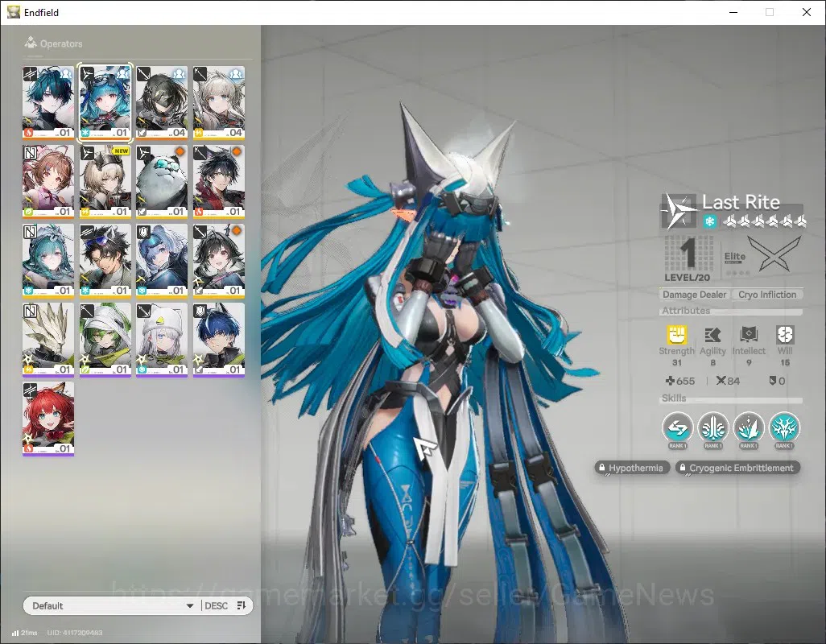Select the dark blue-haired operator with ears
The height and width of the screenshot is (644, 826).
[x=219, y=339]
